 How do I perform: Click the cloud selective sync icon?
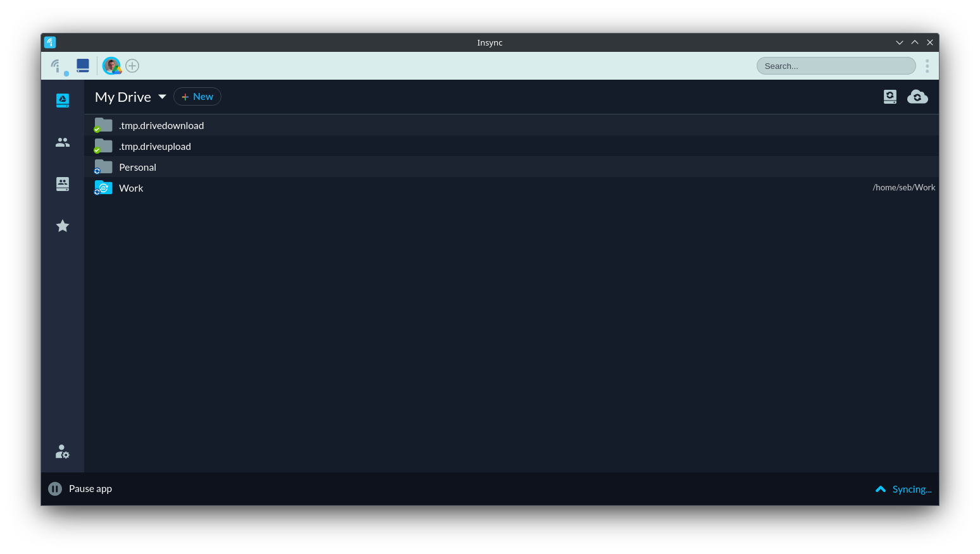pyautogui.click(x=917, y=97)
